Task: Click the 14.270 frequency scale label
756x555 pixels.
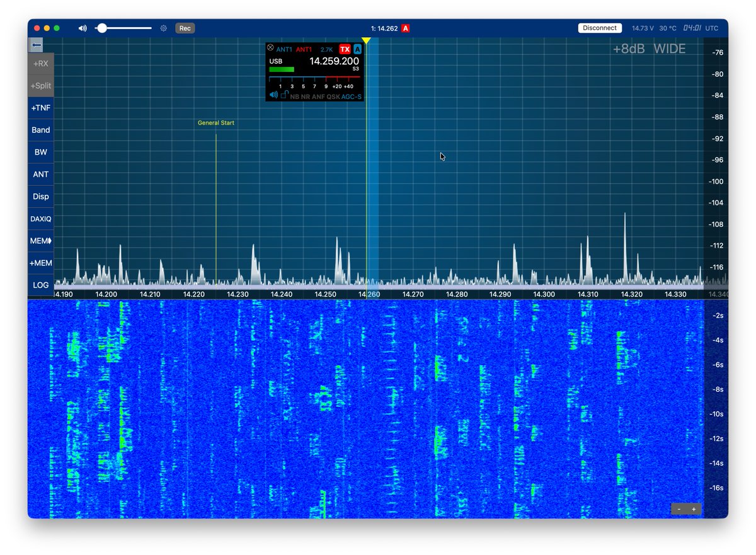Action: 413,294
